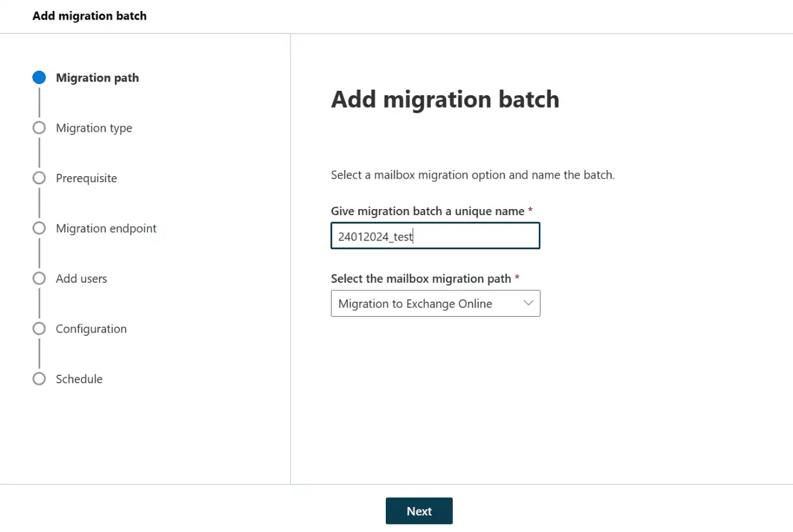This screenshot has height=532, width=793.
Task: Select the Add users step label
Action: [x=81, y=278]
